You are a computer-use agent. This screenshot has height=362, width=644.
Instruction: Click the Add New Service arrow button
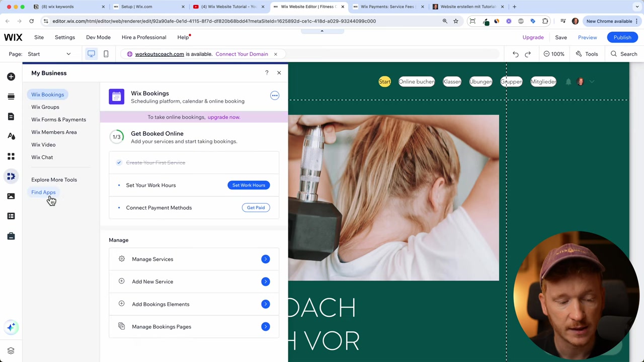[266, 282]
